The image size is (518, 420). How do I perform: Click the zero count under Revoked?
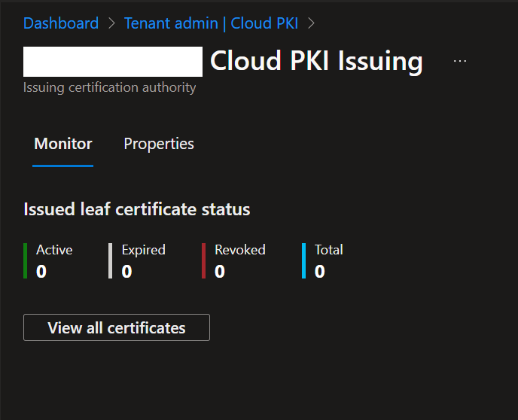[x=220, y=272]
